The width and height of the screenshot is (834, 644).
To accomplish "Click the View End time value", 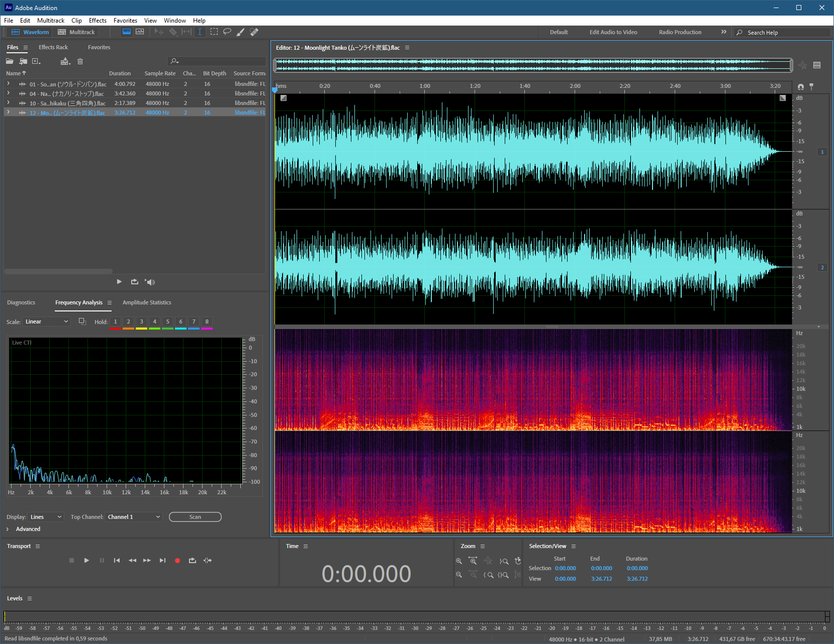I will 601,579.
